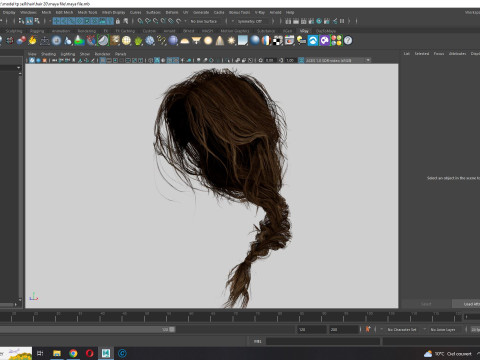This screenshot has width=480, height=360.
Task: Expand the arrow after the snap icons
Action: pos(185,21)
